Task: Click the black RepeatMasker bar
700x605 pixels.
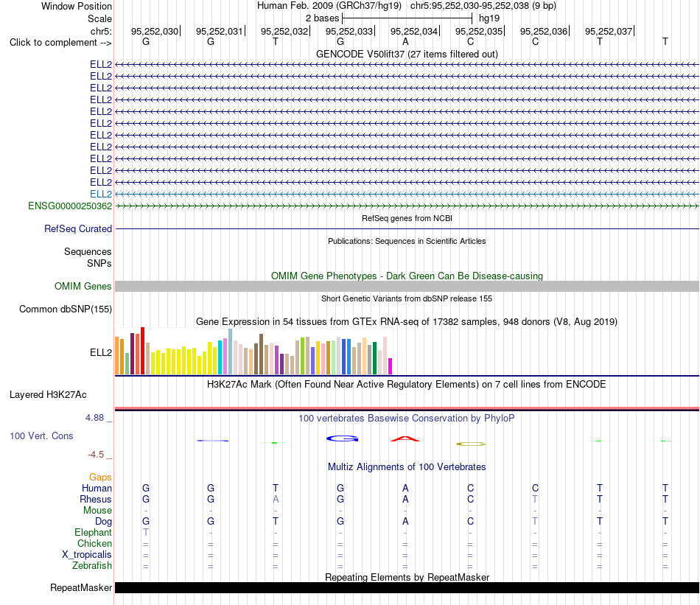Action: (x=407, y=587)
